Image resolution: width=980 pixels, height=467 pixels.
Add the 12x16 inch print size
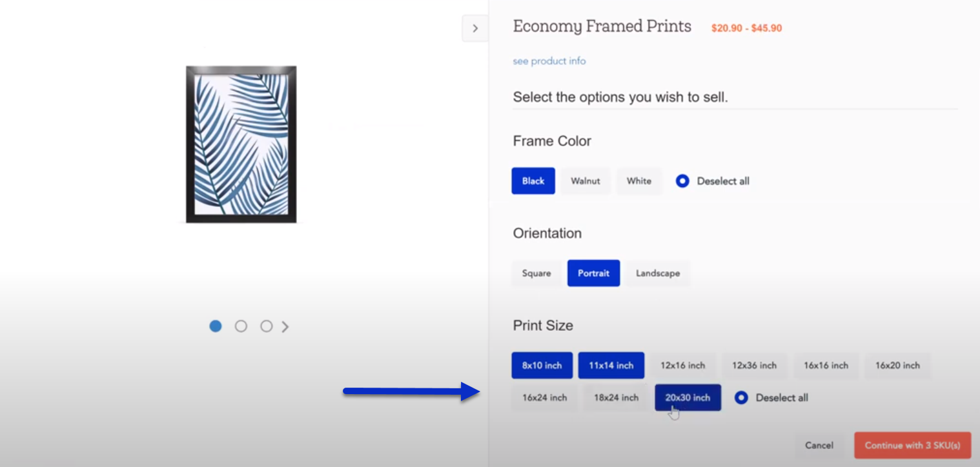(683, 366)
